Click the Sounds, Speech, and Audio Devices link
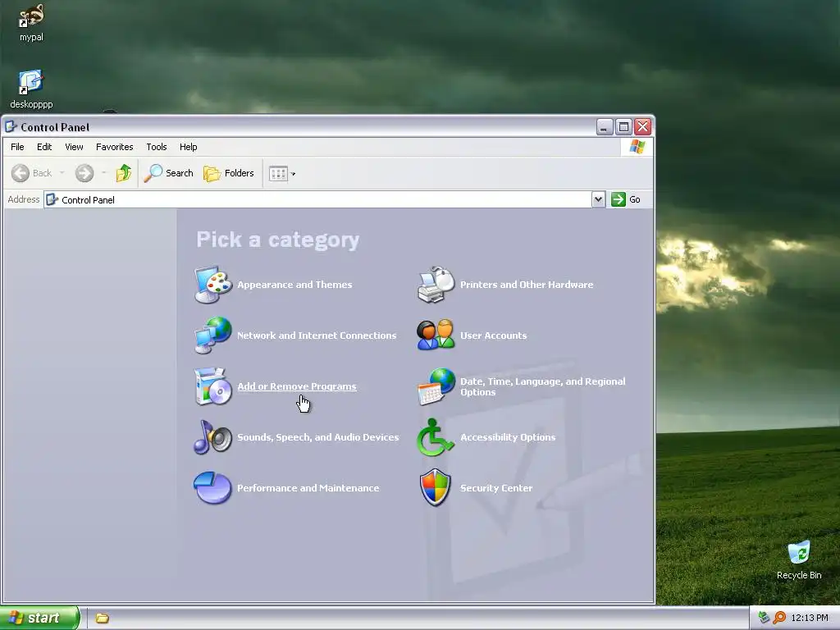 (x=318, y=437)
